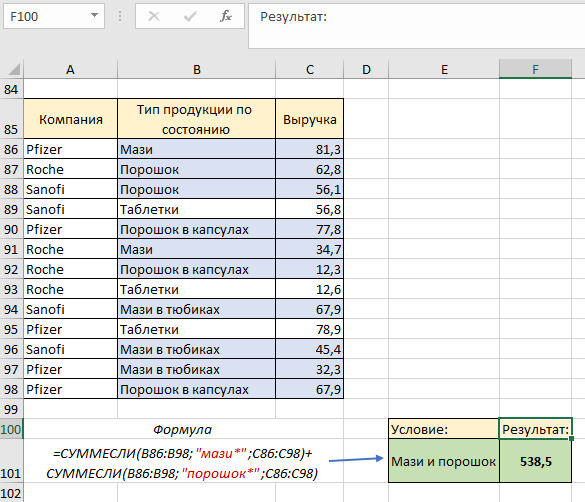Click revenue value 62,8
The height and width of the screenshot is (502, 585).
[x=310, y=169]
